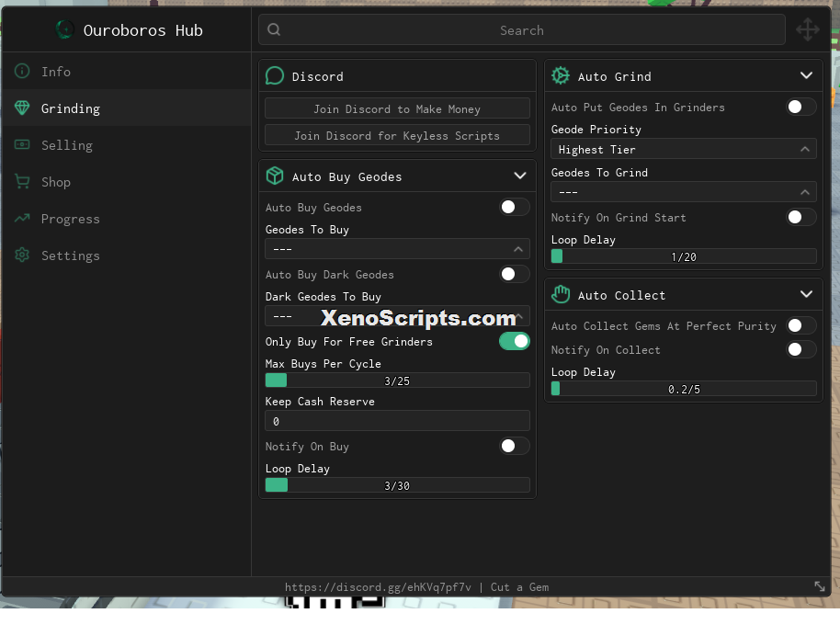Open the Dark Geodes To Buy dropdown

[x=398, y=316]
